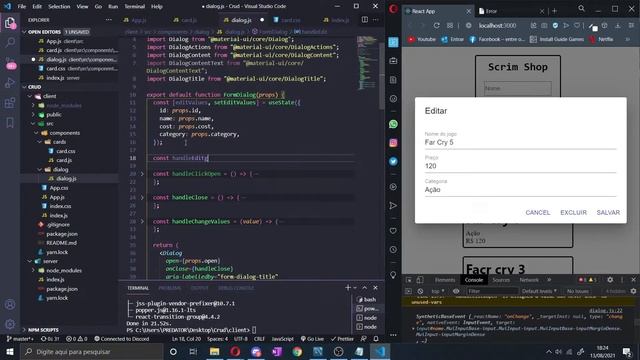Open the console Default levels dropdown
This screenshot has height=360, width=640.
[x=539, y=291]
